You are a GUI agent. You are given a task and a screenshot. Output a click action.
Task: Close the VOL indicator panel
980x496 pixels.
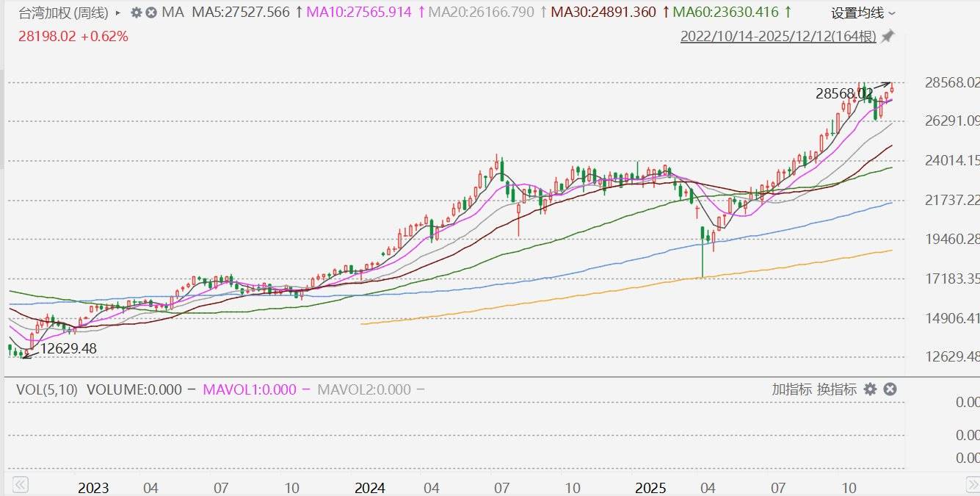point(890,389)
